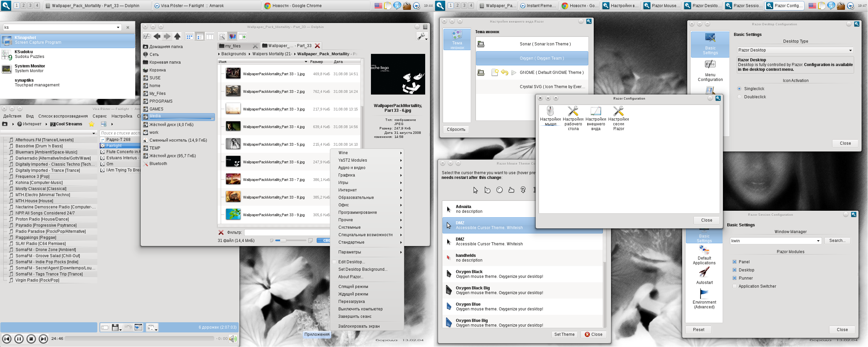This screenshot has width=868, height=347.
Task: Select WallpaperPackMortallity Part 33 - 4.jpg thumbnail
Action: pos(233,127)
